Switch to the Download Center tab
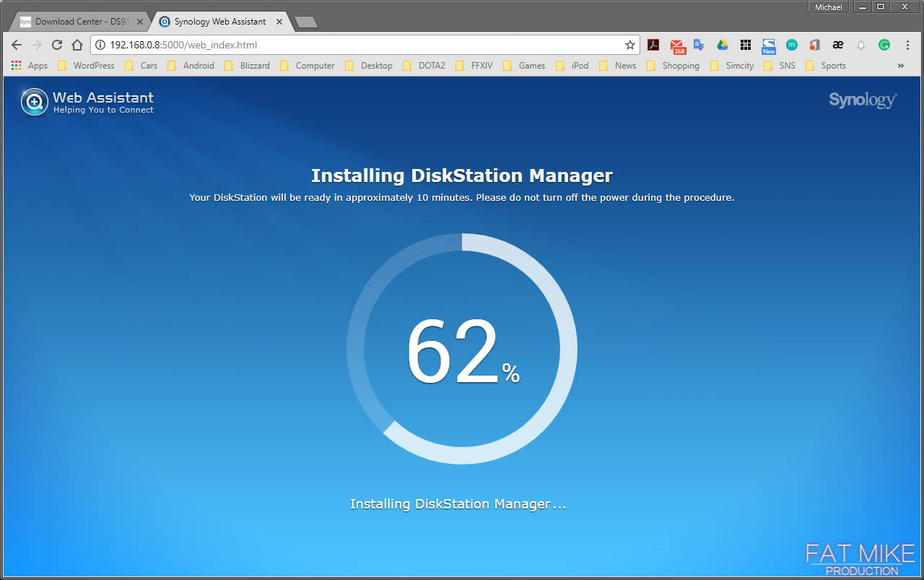924x580 pixels. (82, 22)
